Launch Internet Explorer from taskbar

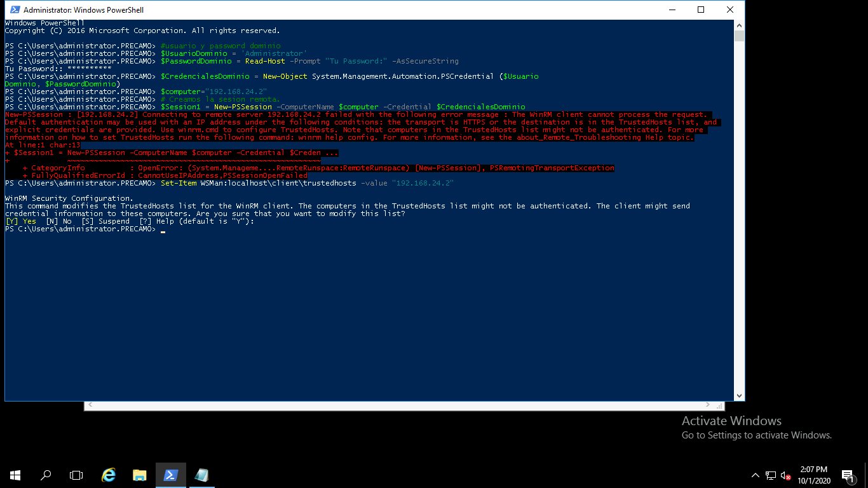[x=109, y=475]
